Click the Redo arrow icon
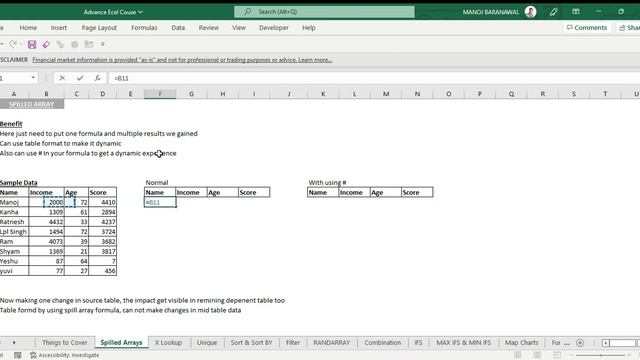This screenshot has height=360, width=640. tap(13, 44)
